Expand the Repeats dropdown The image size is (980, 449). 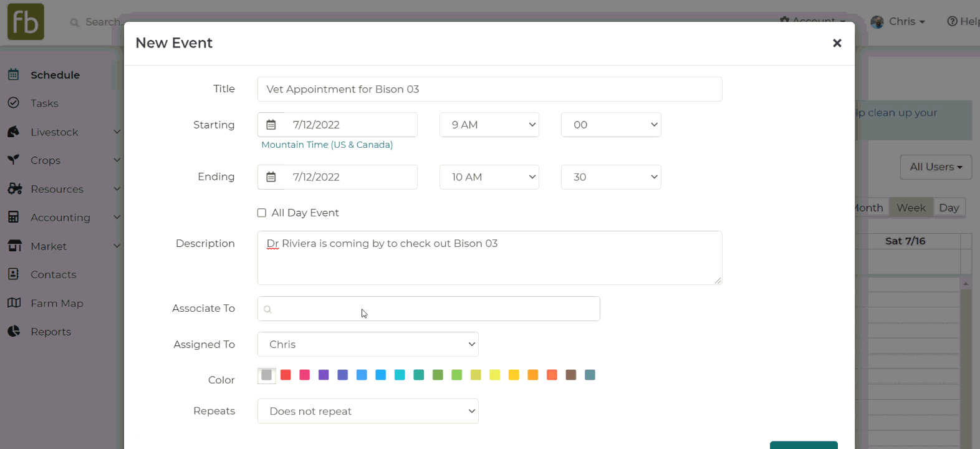[368, 412]
